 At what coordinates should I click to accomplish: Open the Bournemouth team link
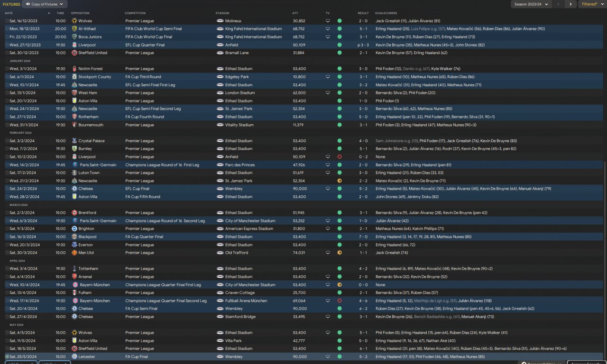click(91, 125)
